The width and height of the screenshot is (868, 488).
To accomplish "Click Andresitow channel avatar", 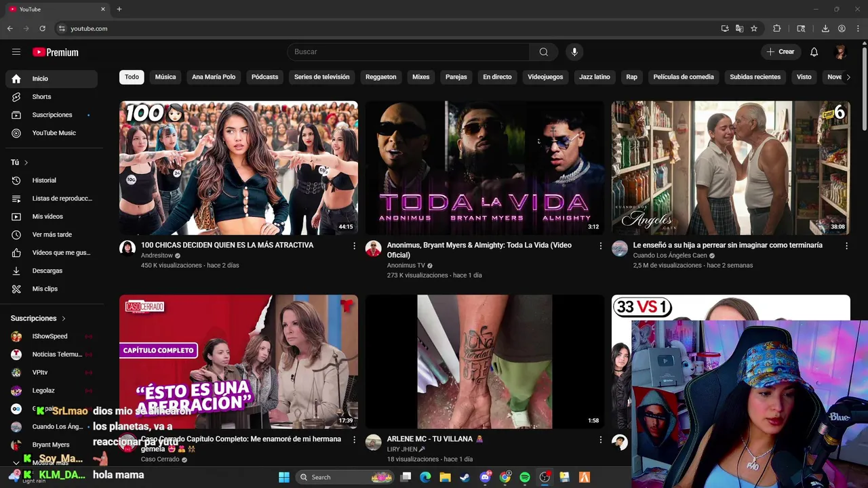I will pos(127,248).
